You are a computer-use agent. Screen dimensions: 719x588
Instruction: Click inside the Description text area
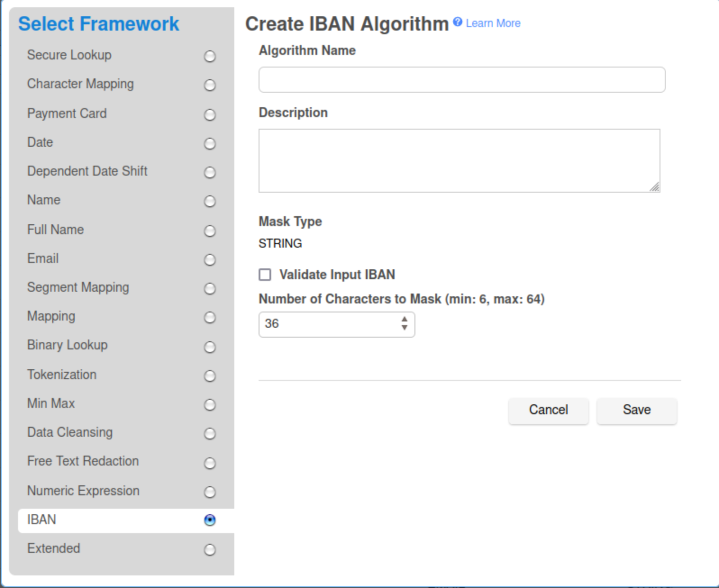[459, 161]
